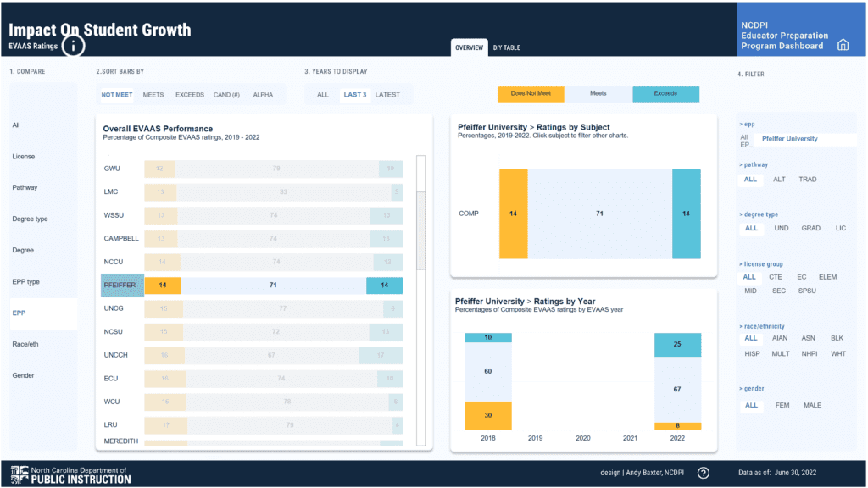
Task: Display ALL years in years-to-display
Action: coord(323,95)
